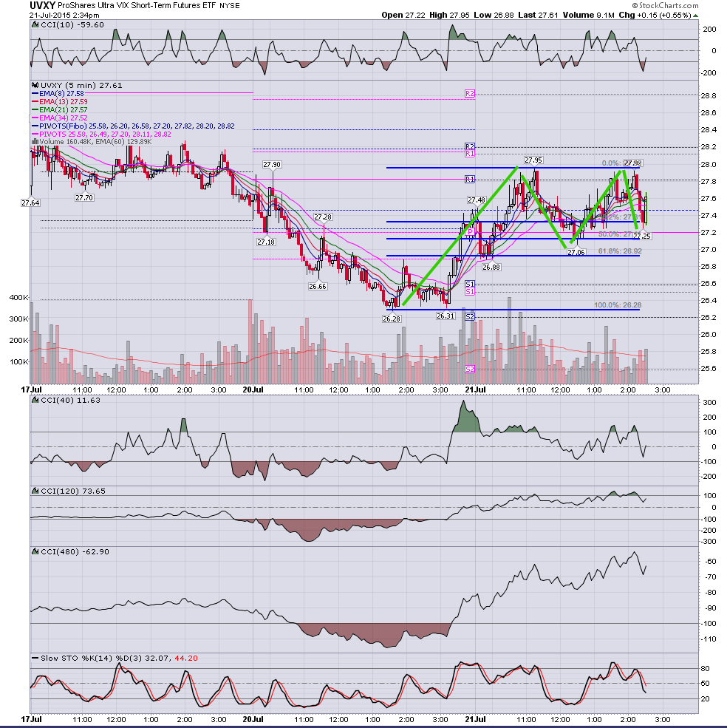Image resolution: width=727 pixels, height=728 pixels.
Task: Click the 27.90 price label on the chart
Action: (272, 164)
